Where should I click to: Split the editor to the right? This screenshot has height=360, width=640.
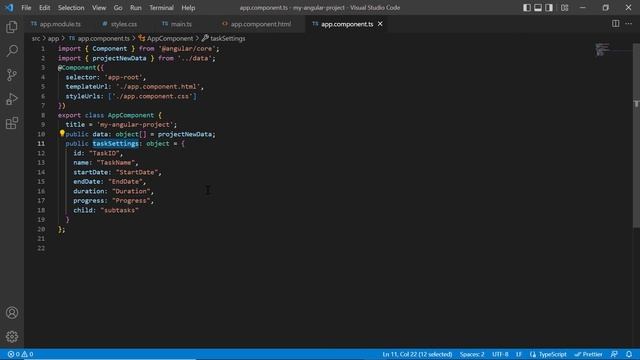(x=616, y=24)
